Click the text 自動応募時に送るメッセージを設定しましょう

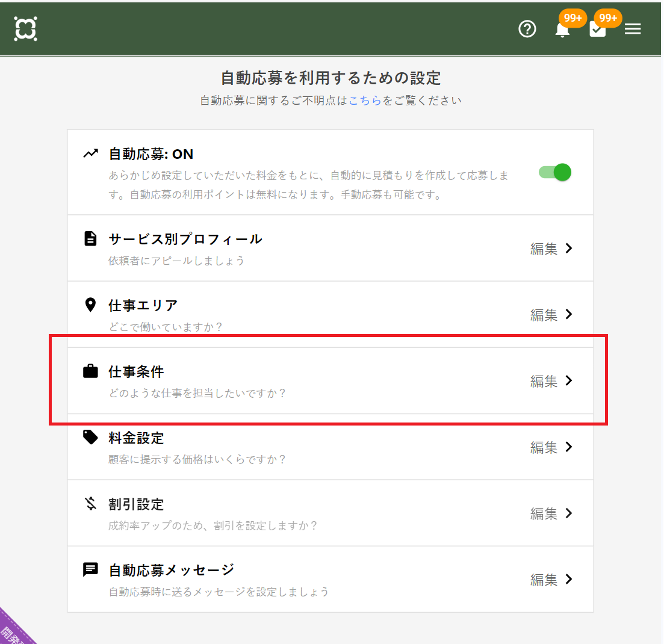219,592
